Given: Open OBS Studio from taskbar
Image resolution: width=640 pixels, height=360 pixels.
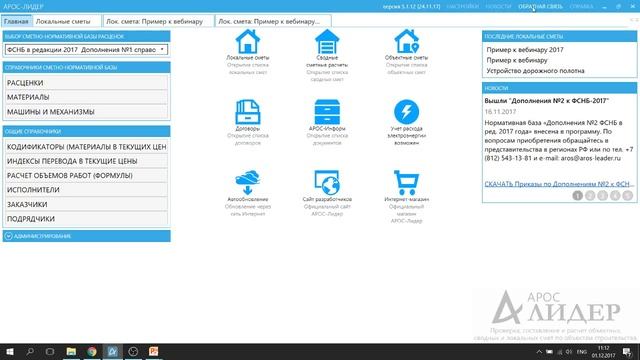Looking at the screenshot, I should [x=133, y=351].
